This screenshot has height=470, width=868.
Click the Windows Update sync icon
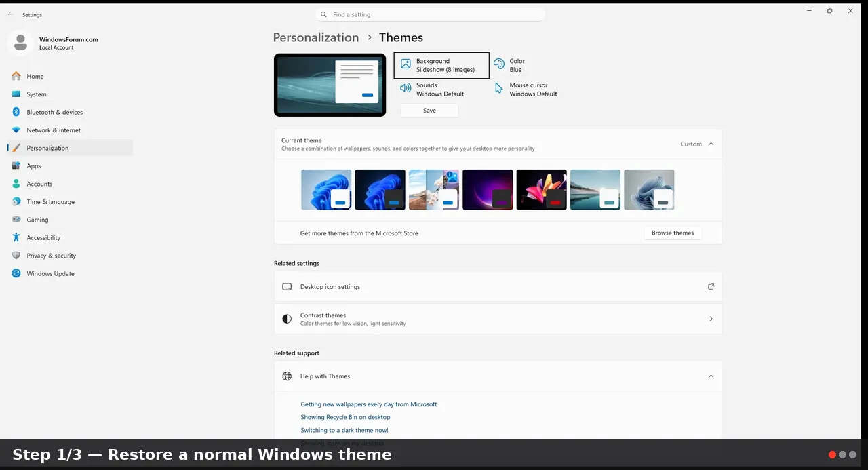[x=16, y=274]
